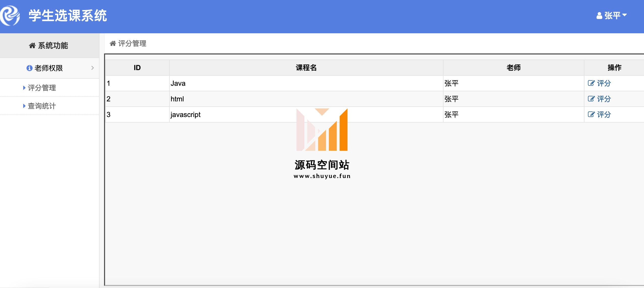The height and width of the screenshot is (288, 644).
Task: Select the javascript course name cell
Action: pyautogui.click(x=306, y=114)
